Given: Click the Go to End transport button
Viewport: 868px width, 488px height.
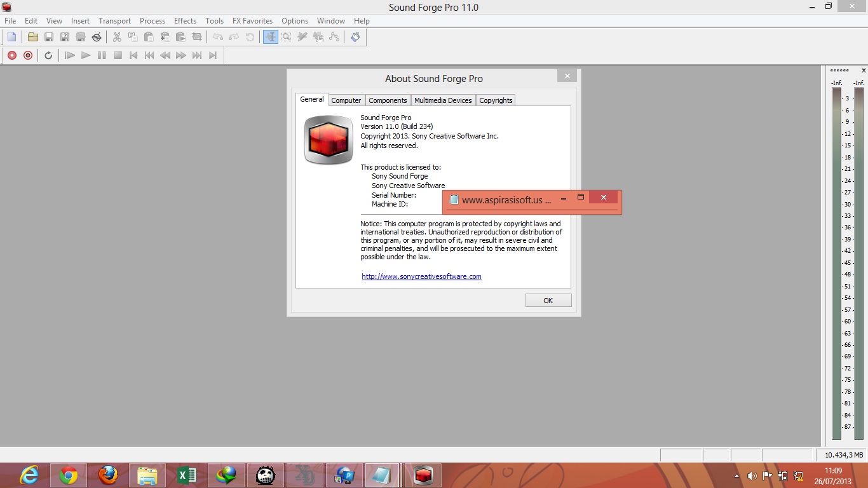Looking at the screenshot, I should tap(213, 55).
